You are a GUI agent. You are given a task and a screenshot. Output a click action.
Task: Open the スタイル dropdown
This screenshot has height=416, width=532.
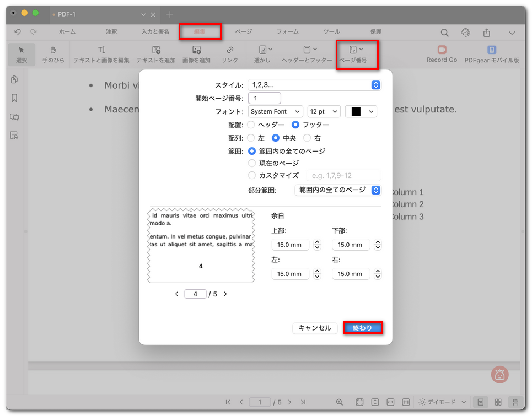point(314,85)
